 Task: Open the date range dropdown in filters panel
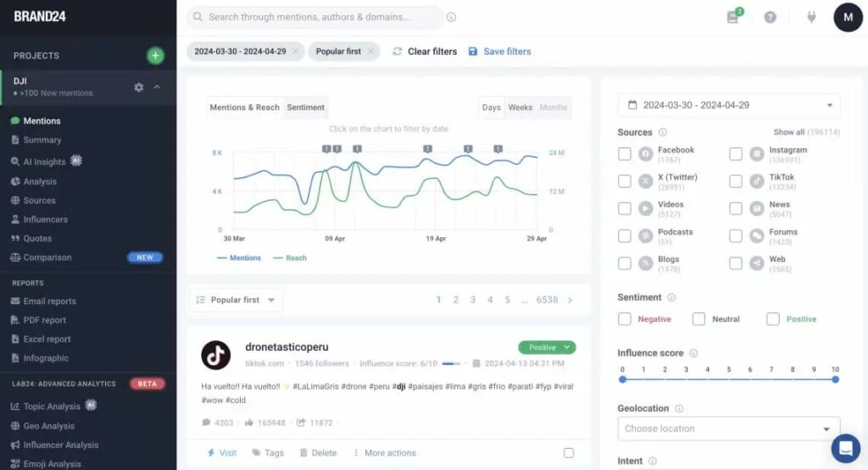(728, 105)
